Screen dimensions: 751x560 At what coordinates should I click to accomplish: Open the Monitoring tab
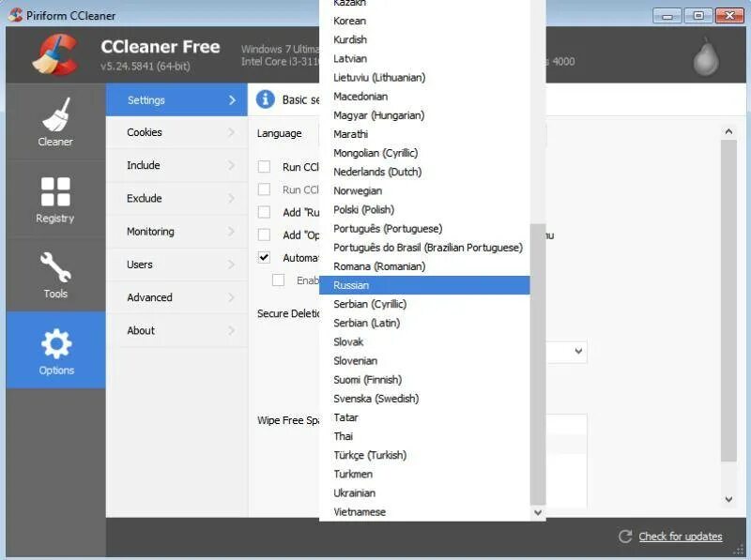pyautogui.click(x=176, y=232)
